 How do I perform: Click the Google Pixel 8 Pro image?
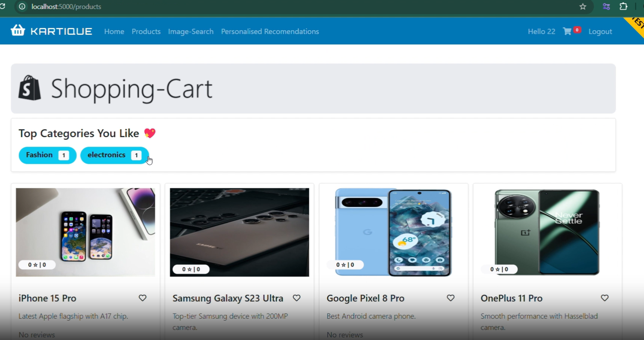pyautogui.click(x=394, y=232)
